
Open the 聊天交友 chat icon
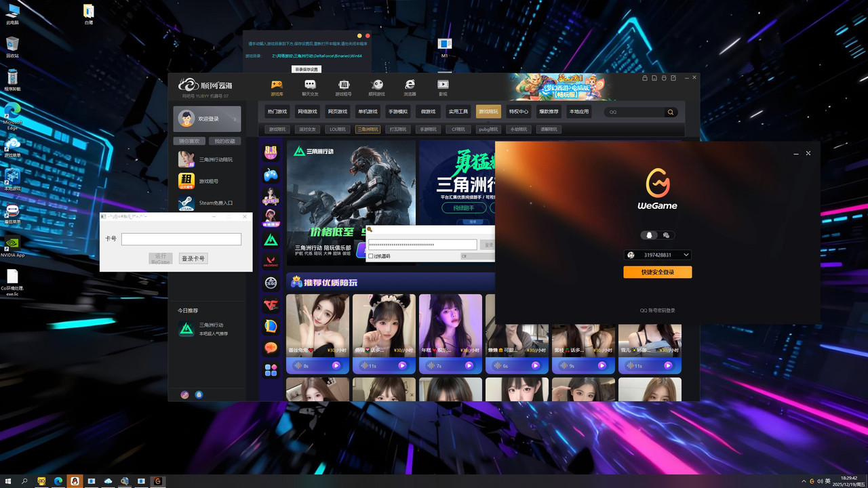(x=310, y=87)
